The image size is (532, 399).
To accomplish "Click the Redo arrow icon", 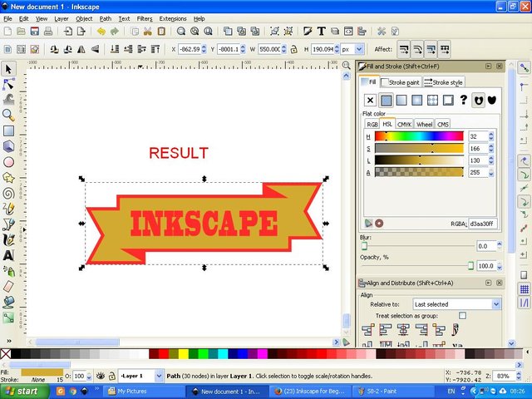I will 115,32.
